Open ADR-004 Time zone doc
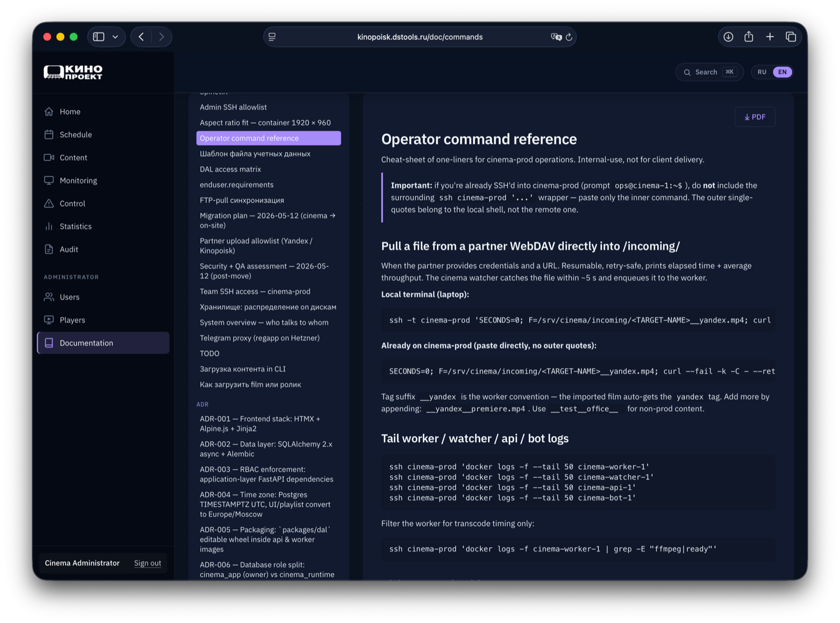 [x=268, y=504]
